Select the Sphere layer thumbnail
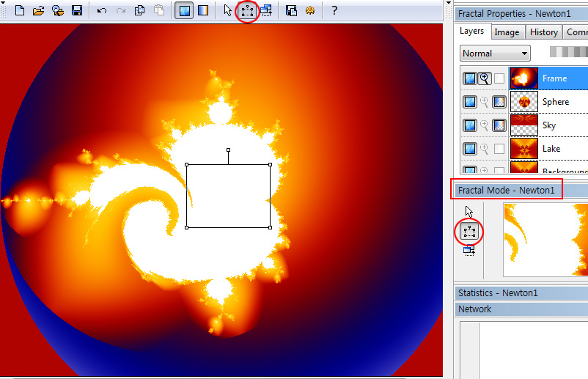This screenshot has width=588, height=379. pyautogui.click(x=524, y=102)
